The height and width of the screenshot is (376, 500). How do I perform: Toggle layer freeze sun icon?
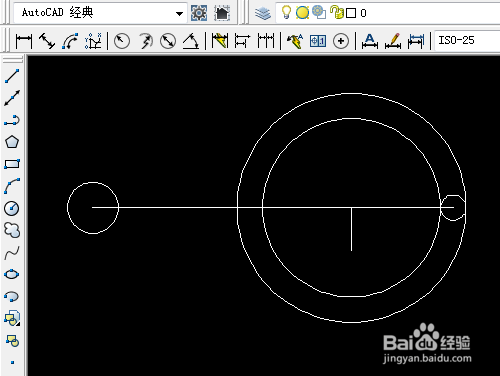coord(302,13)
